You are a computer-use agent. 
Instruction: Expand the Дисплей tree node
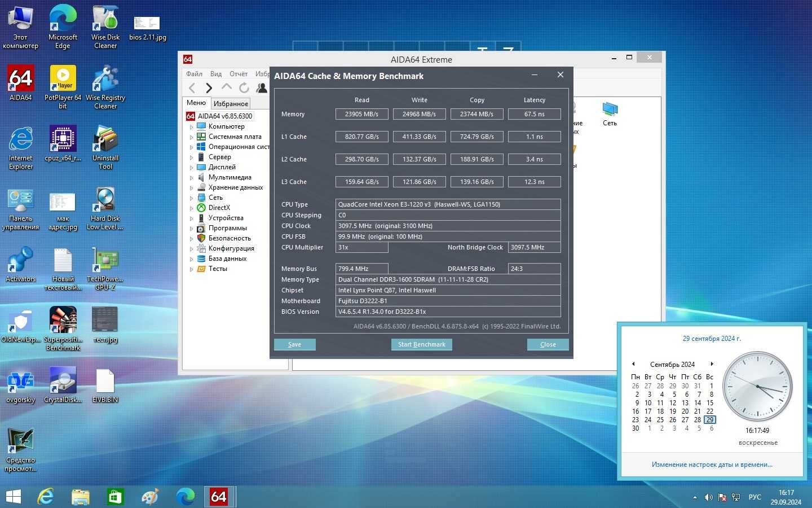point(191,168)
